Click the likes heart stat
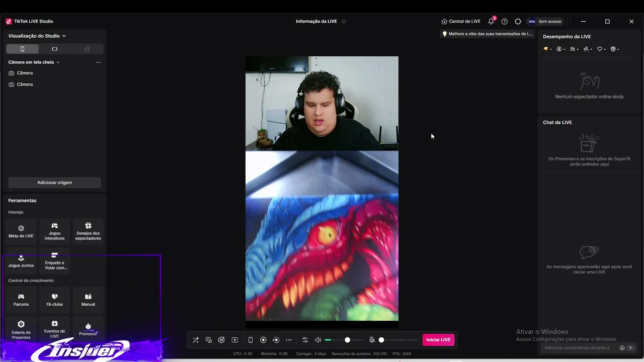The height and width of the screenshot is (362, 644). pos(601,49)
